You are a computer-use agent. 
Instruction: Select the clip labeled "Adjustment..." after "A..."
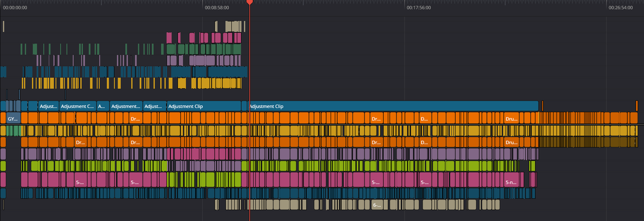point(126,106)
